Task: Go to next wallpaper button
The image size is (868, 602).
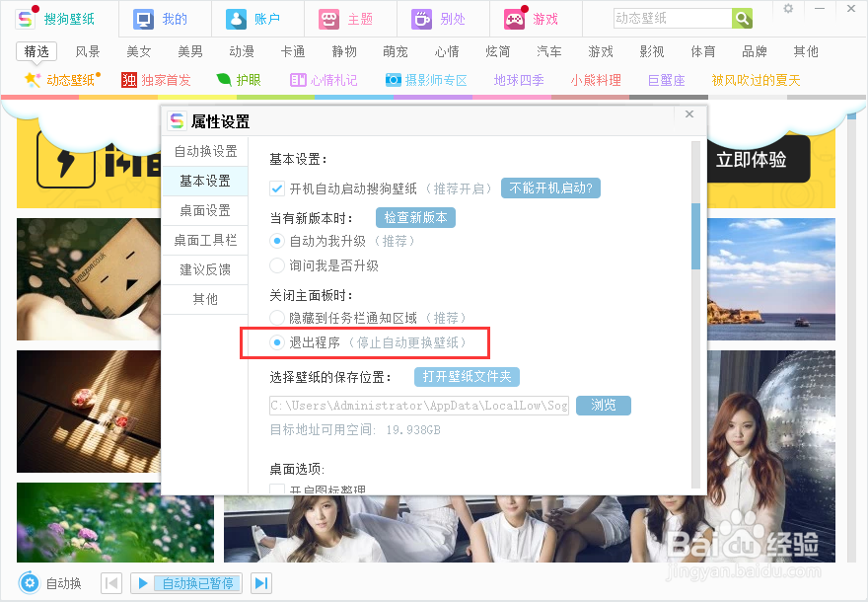Action: [x=260, y=583]
